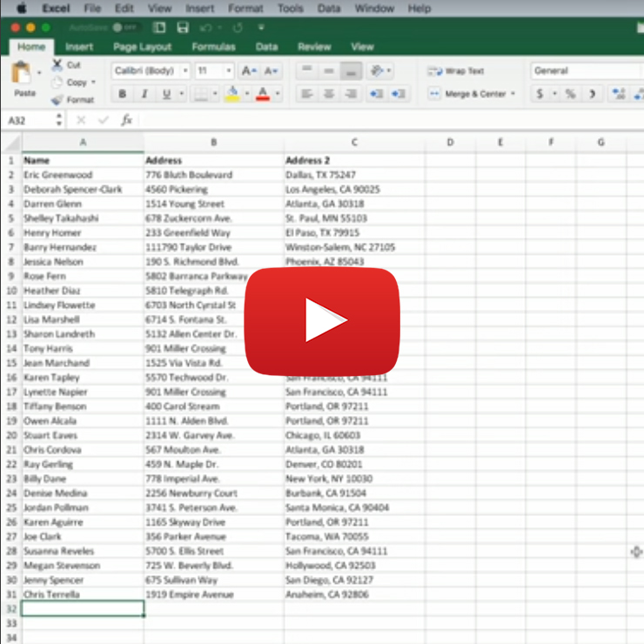Click the Save disk icon in title bar
The height and width of the screenshot is (644, 644).
click(182, 28)
